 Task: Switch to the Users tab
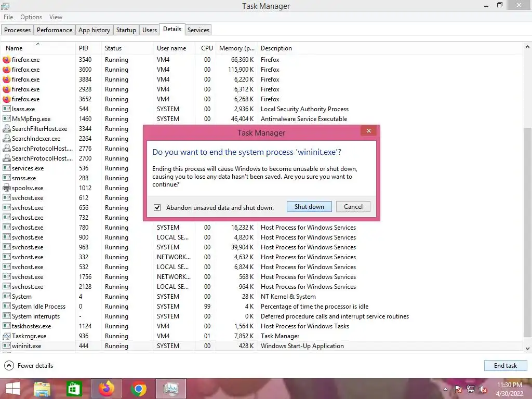click(149, 30)
